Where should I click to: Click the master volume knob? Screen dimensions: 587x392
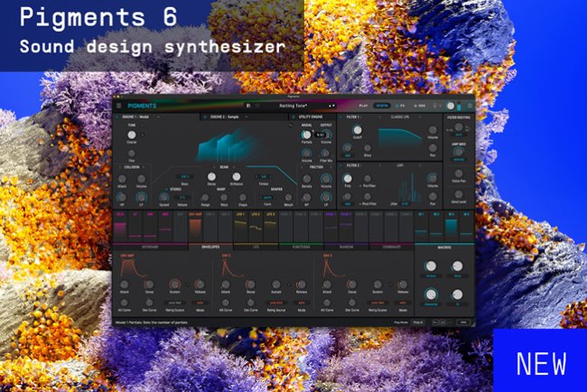[x=451, y=106]
